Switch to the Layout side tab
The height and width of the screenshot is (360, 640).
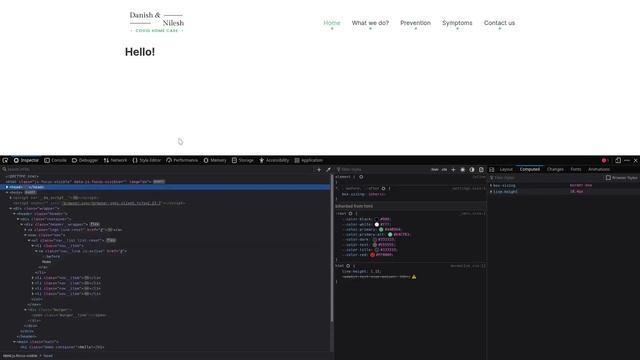pos(506,169)
